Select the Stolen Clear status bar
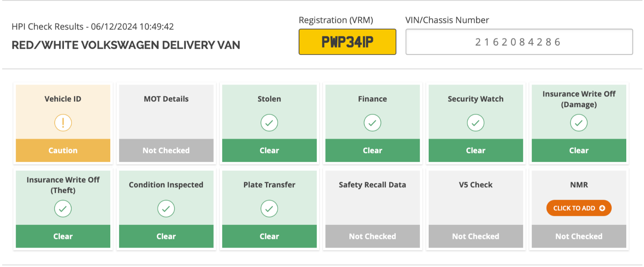 (x=269, y=151)
